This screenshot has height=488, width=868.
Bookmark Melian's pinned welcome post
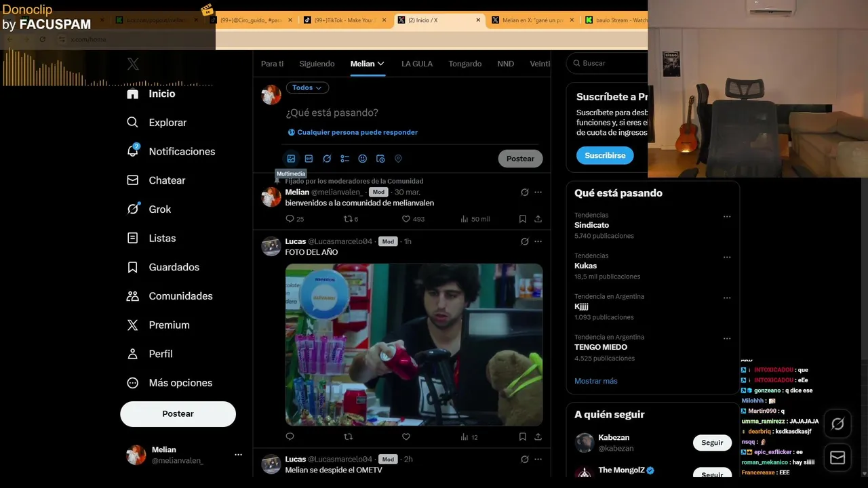coord(522,219)
